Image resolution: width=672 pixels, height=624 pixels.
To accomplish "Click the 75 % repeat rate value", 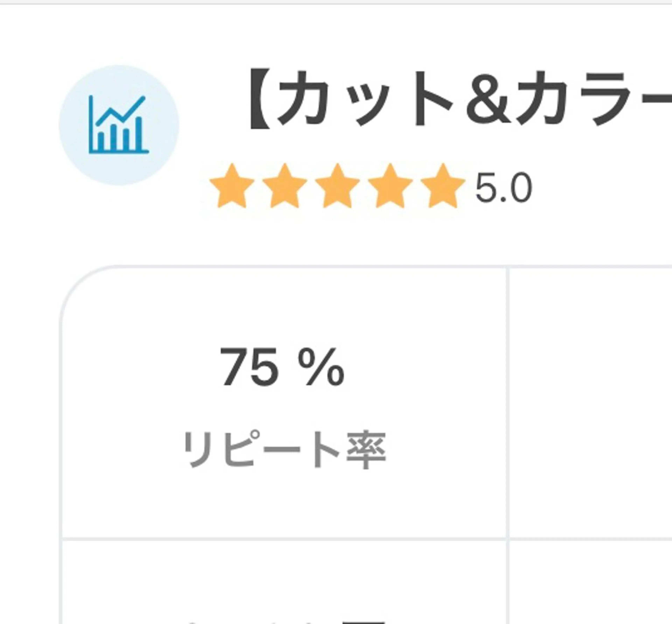I will click(x=282, y=367).
